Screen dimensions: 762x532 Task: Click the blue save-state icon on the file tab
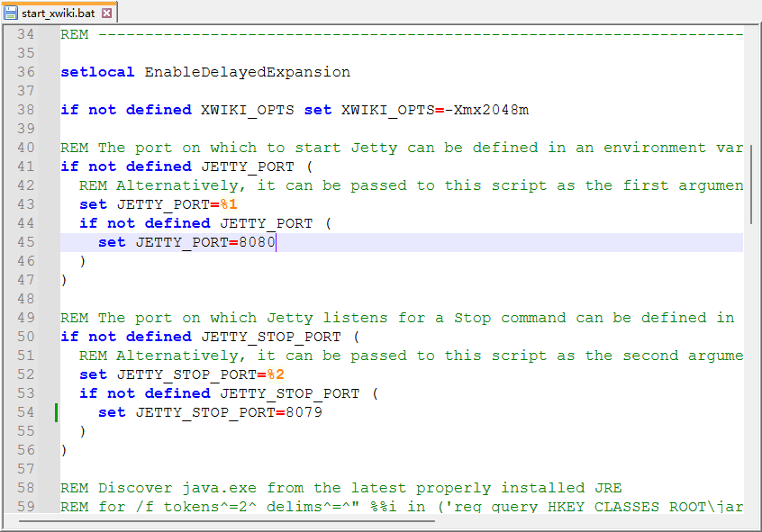[12, 14]
